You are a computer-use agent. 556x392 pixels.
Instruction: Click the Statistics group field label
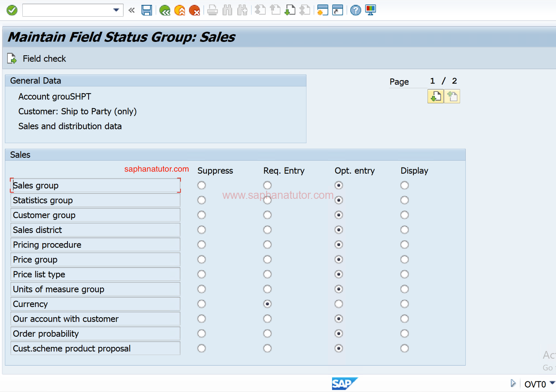96,200
